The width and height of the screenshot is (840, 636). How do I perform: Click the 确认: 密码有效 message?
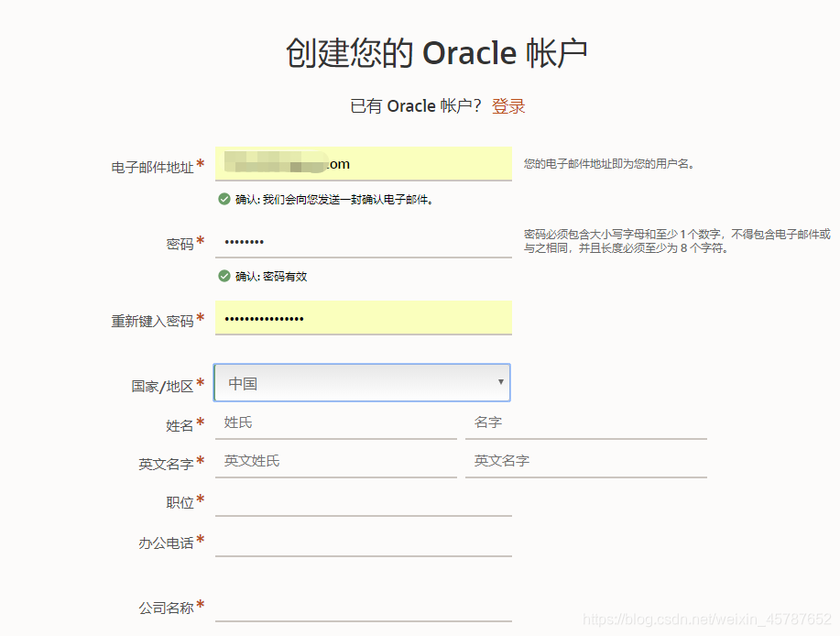tap(271, 277)
